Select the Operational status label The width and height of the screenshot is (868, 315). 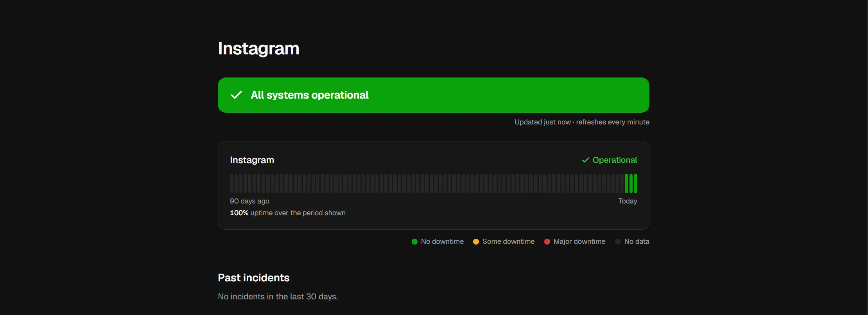[615, 160]
